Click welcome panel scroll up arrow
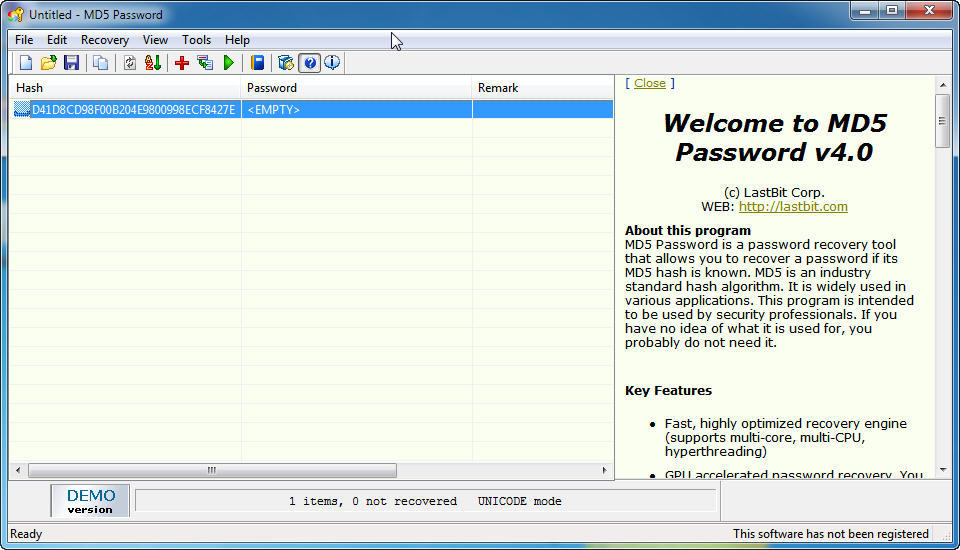Image resolution: width=960 pixels, height=550 pixels. [943, 85]
